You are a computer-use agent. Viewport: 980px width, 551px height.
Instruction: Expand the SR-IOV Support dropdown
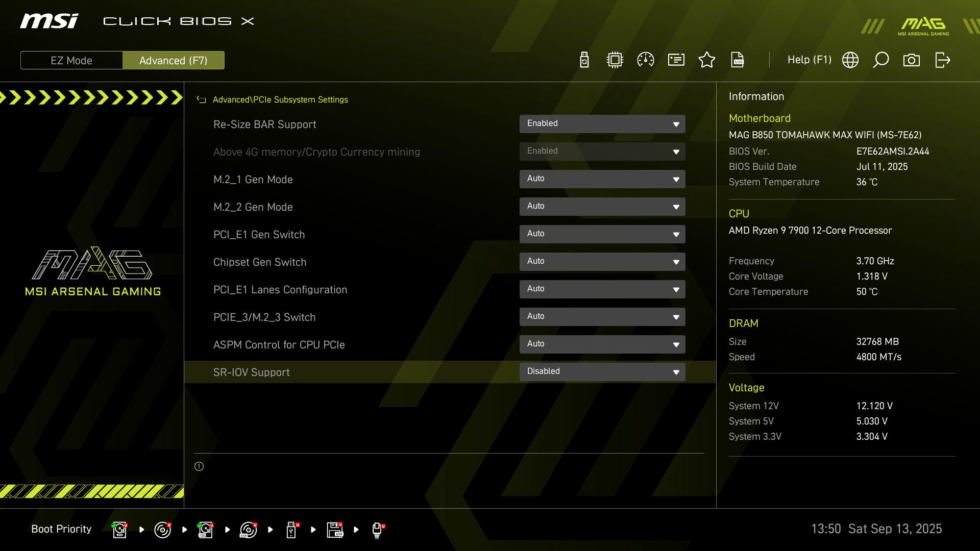[x=602, y=372]
